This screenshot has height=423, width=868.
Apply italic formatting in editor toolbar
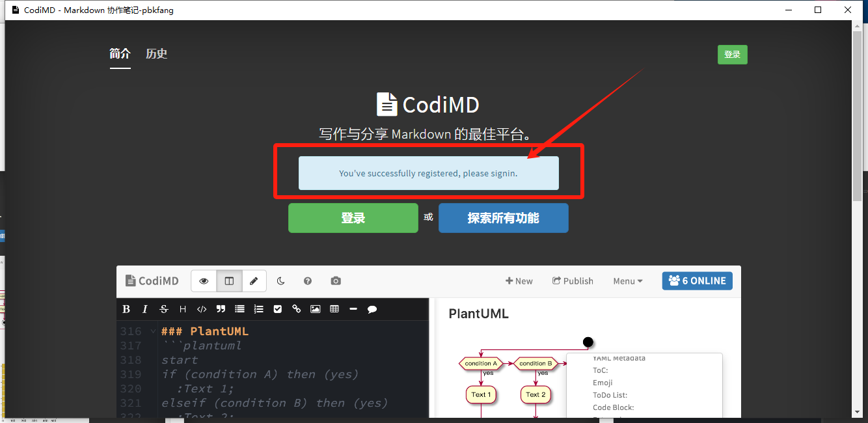[145, 309]
